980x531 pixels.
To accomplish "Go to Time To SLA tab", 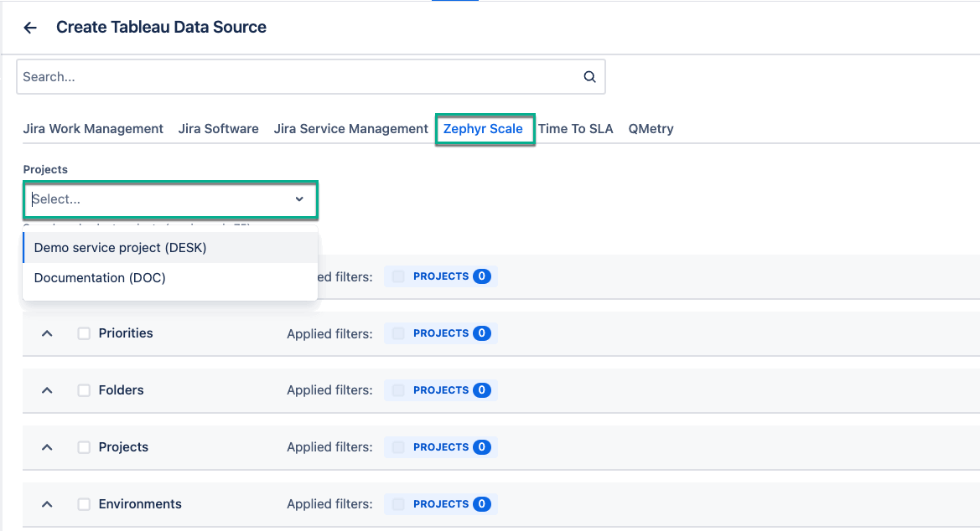I will 575,129.
